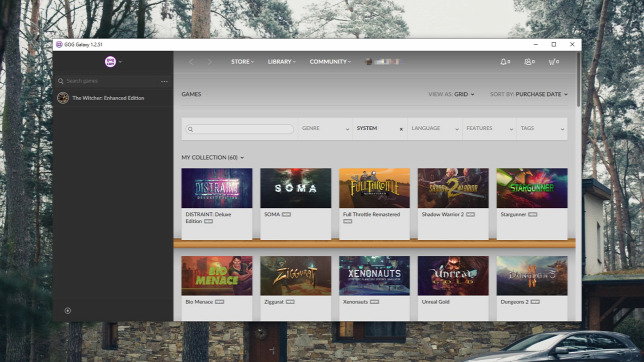Screen dimensions: 644x362
Task: Open the Library menu
Action: (x=281, y=62)
